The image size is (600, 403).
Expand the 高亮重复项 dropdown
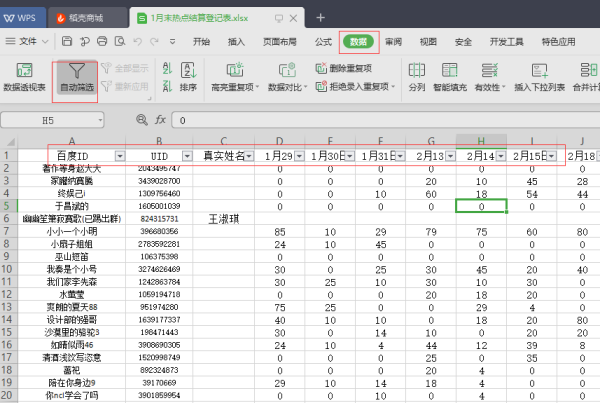[x=257, y=88]
